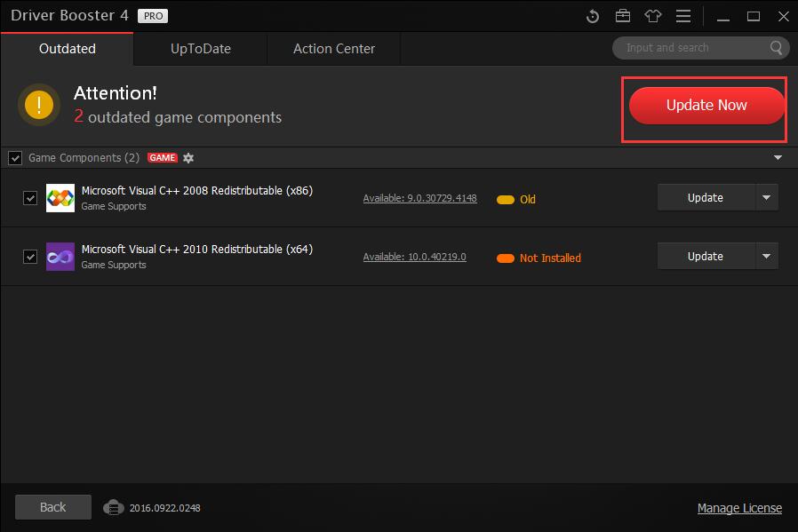
Task: Uncheck Visual C++ 2008 Redistributable checkbox
Action: click(30, 198)
